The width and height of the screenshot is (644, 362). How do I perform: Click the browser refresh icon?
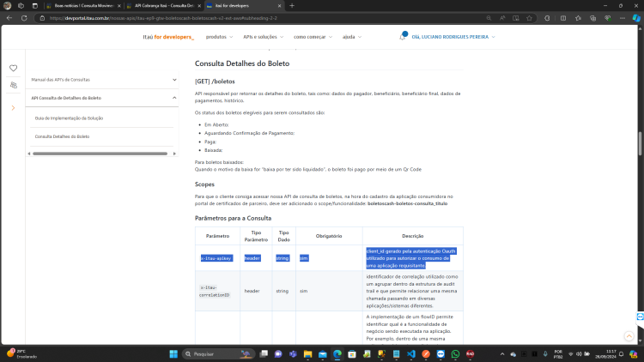(x=24, y=18)
